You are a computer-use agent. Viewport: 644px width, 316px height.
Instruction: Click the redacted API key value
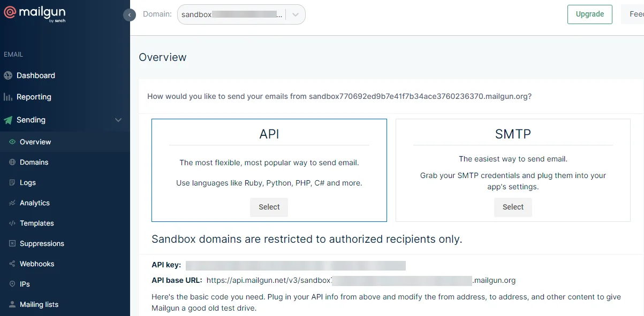click(x=296, y=265)
